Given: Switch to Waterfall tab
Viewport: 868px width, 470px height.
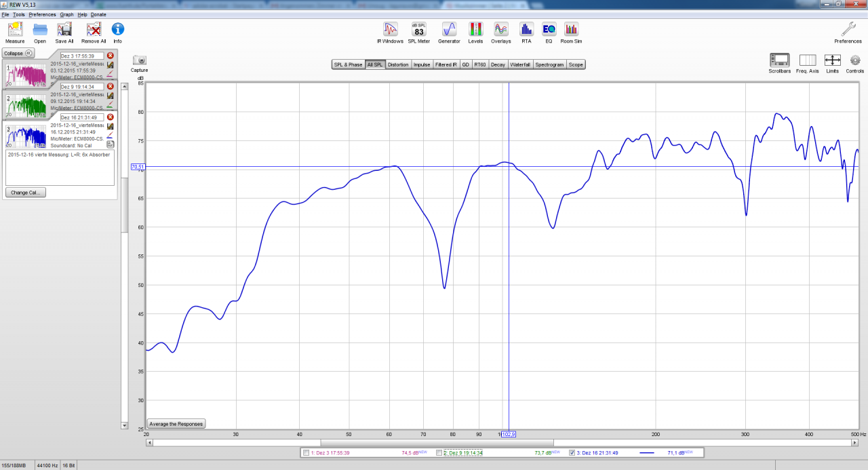Looking at the screenshot, I should [x=520, y=64].
